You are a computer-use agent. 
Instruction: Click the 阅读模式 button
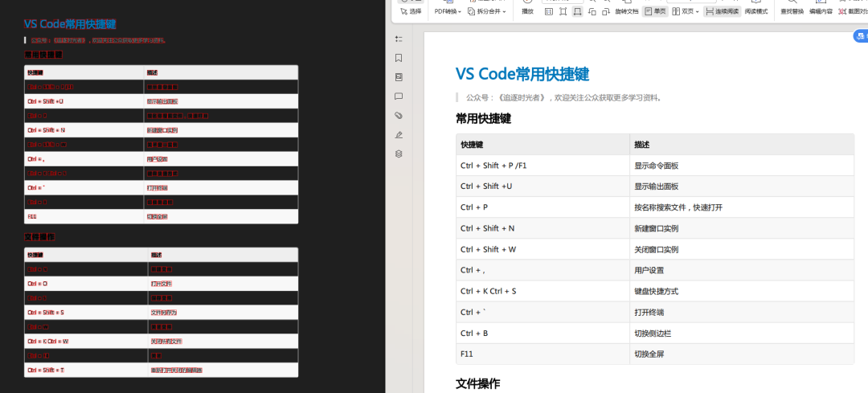click(755, 11)
